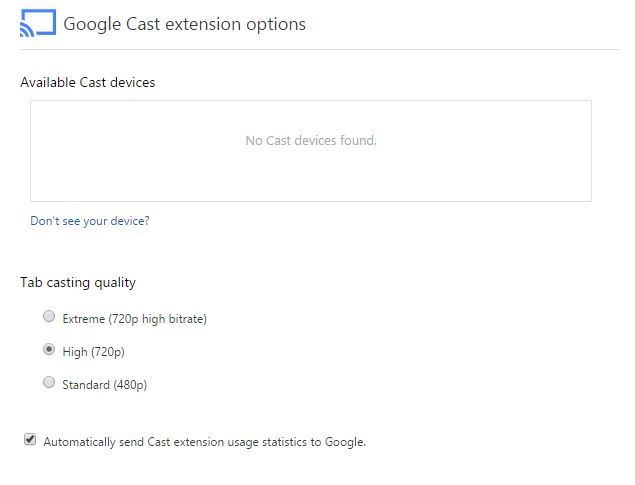Screen dimensions: 635x485
Task: Click the No Cast devices found message
Action: pos(311,140)
